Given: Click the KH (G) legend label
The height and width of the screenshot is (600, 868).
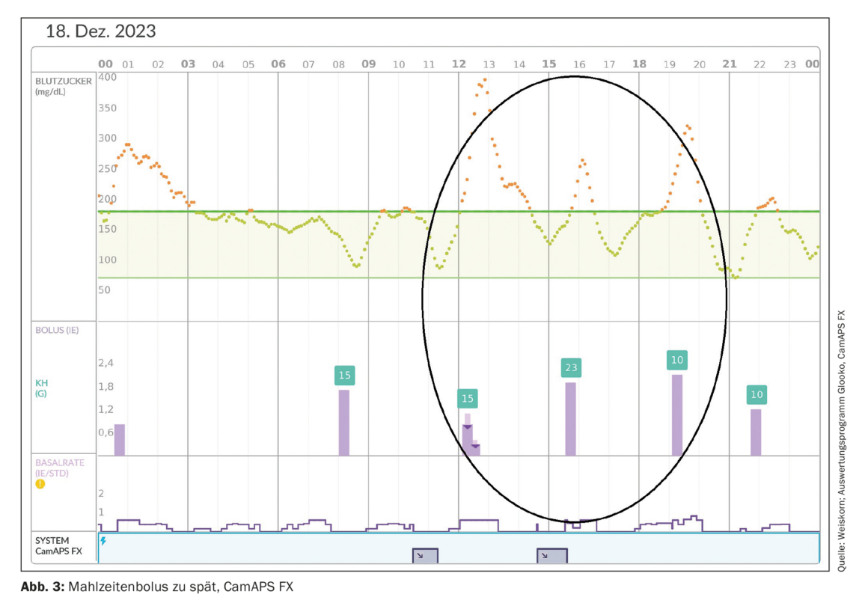Looking at the screenshot, I should click(41, 387).
